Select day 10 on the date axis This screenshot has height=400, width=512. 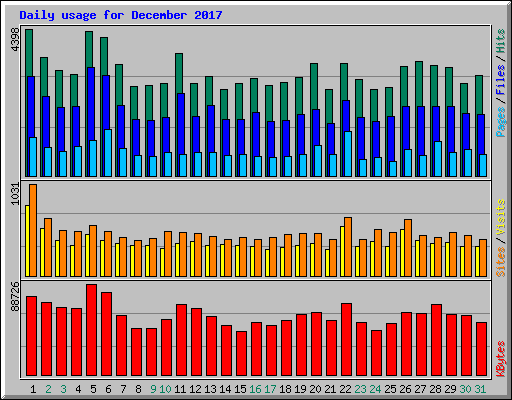tap(165, 389)
